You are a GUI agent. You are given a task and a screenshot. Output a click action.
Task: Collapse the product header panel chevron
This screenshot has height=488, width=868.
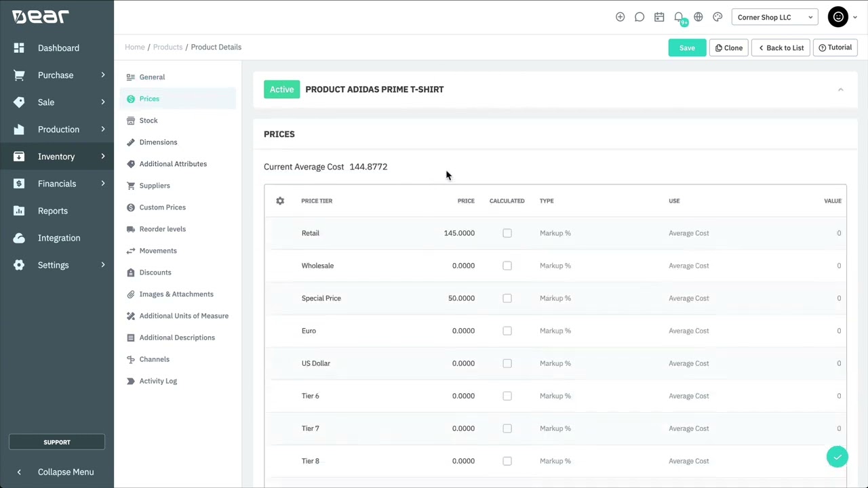coord(840,89)
